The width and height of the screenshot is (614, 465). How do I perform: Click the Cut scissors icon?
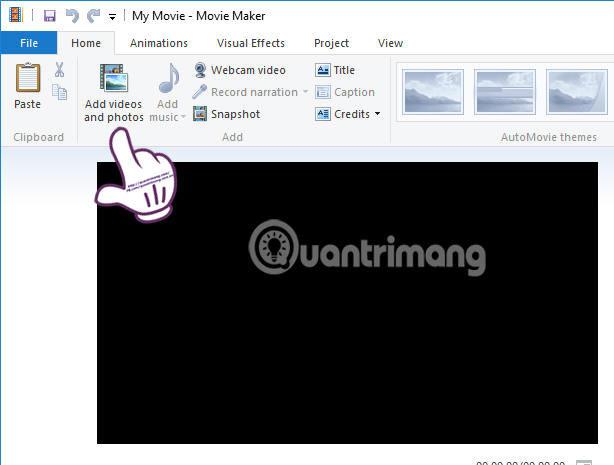click(x=60, y=70)
